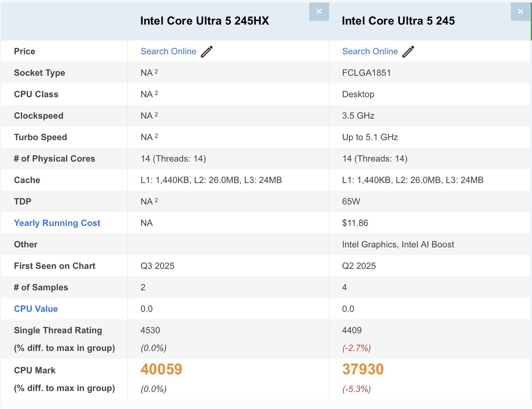
Task: Click the First Seen on Chart row label
Action: coord(54,266)
